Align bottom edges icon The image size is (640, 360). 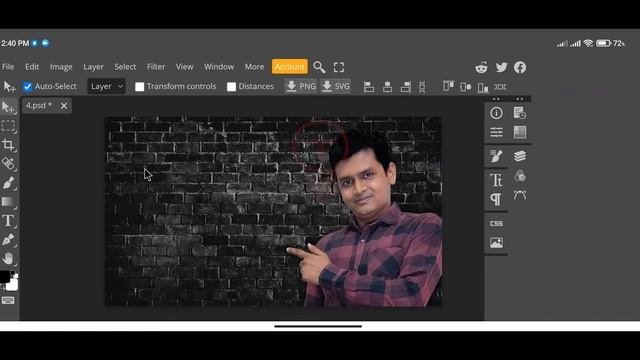point(483,87)
